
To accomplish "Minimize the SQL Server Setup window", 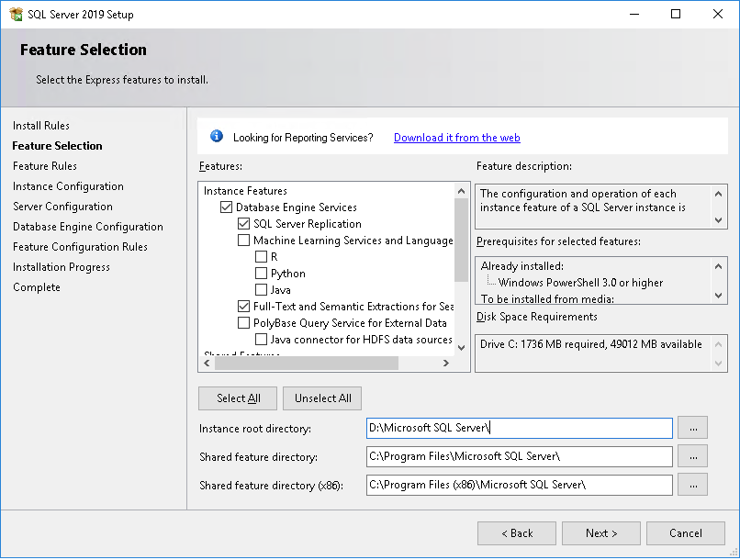I will pyautogui.click(x=634, y=14).
